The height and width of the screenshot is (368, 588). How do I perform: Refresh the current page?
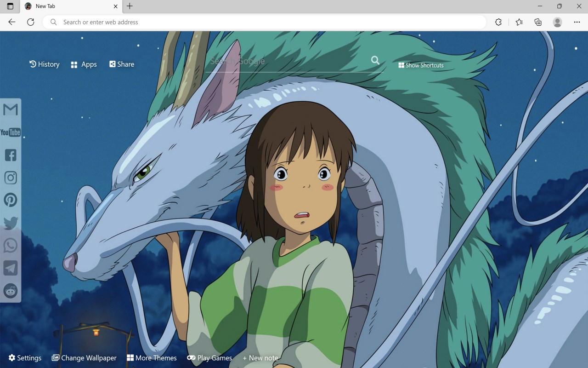pyautogui.click(x=31, y=22)
